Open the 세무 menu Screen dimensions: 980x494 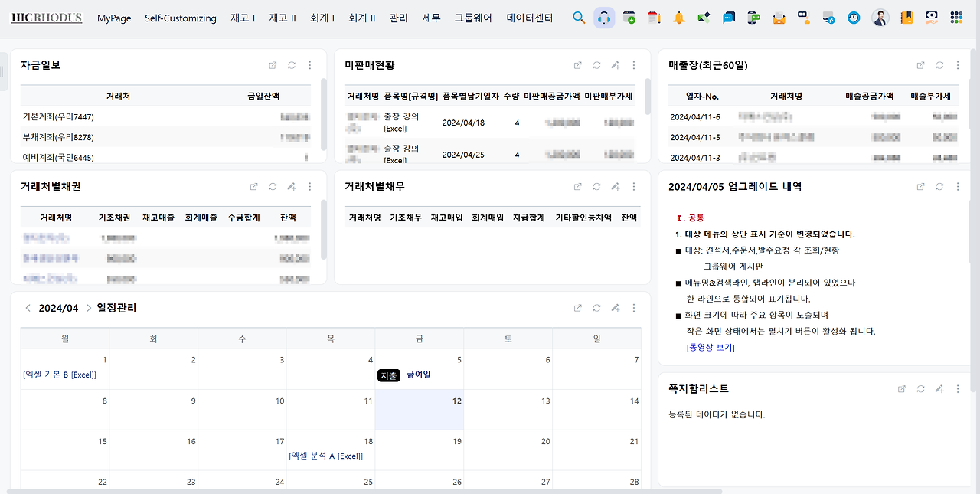pos(431,18)
